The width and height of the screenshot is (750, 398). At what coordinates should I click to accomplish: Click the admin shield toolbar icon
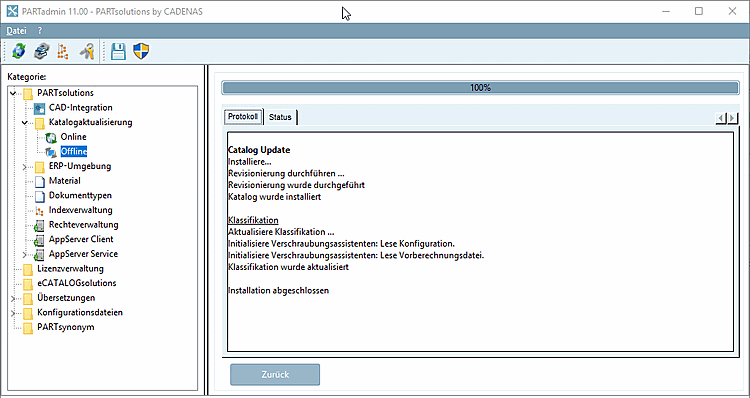[x=141, y=51]
